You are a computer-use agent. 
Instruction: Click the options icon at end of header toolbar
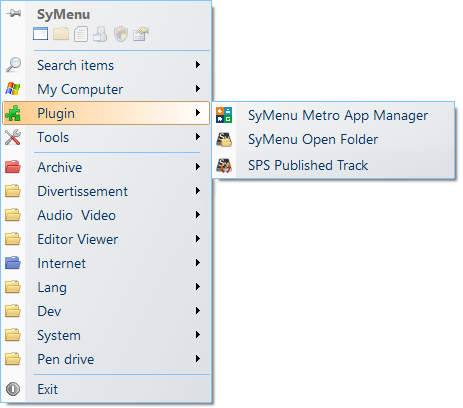[141, 34]
